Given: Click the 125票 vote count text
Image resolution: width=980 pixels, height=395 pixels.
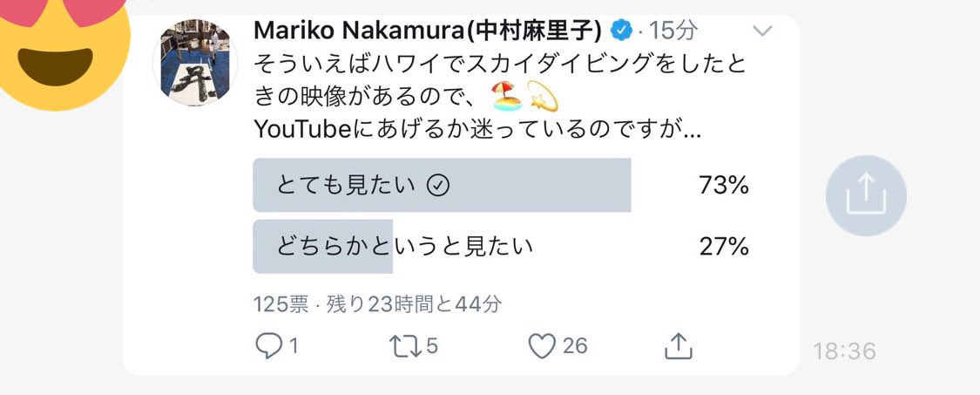Looking at the screenshot, I should (280, 303).
